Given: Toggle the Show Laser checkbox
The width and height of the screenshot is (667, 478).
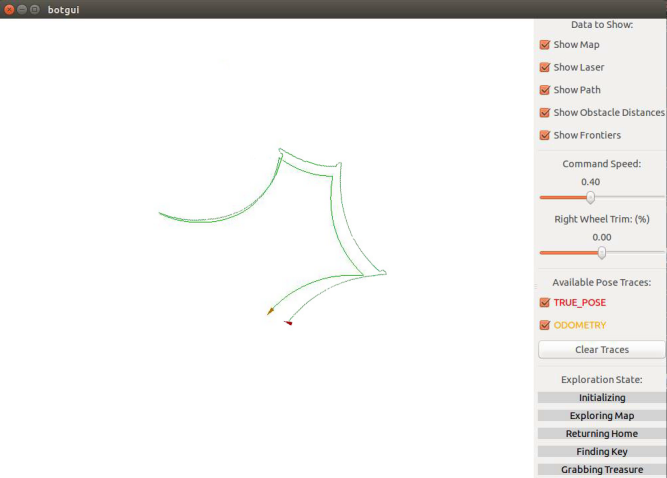Looking at the screenshot, I should coord(544,67).
